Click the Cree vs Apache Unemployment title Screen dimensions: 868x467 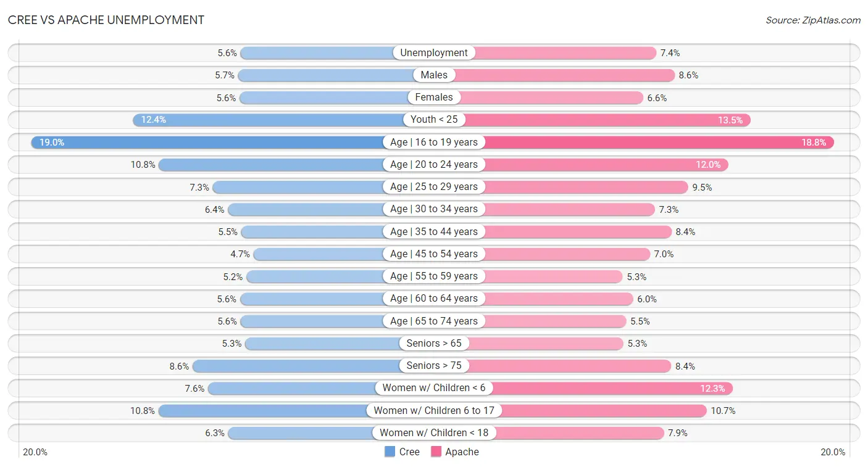click(106, 20)
